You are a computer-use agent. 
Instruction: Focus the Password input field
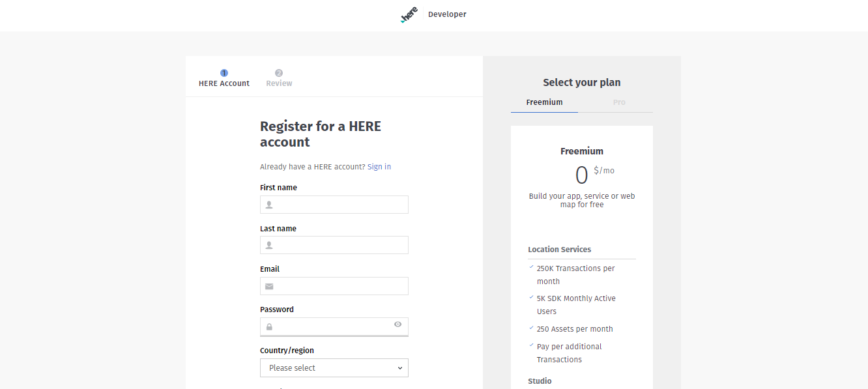[334, 326]
